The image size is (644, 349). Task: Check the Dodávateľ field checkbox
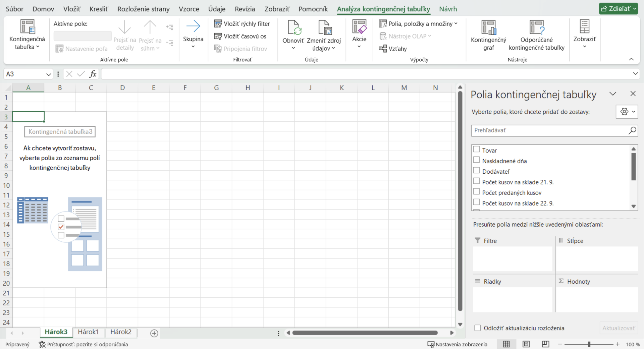point(476,170)
